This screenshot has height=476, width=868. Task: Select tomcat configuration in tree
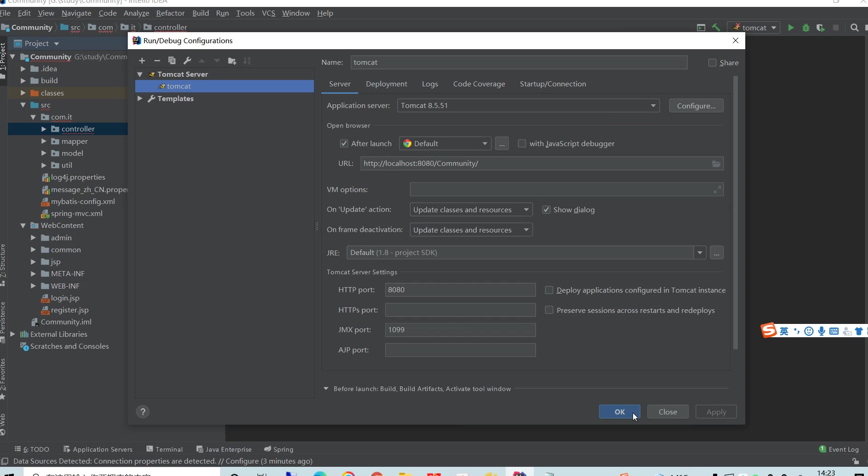(x=224, y=86)
